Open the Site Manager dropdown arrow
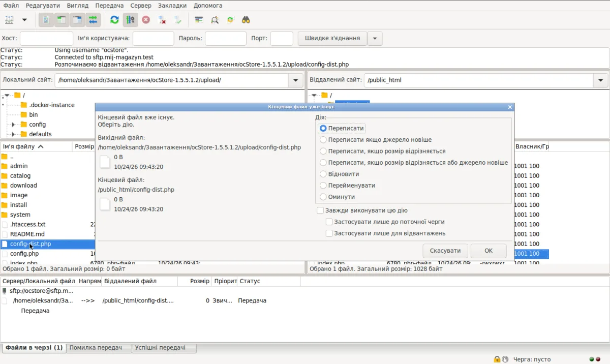Screen dimensions: 610x364 (24, 20)
